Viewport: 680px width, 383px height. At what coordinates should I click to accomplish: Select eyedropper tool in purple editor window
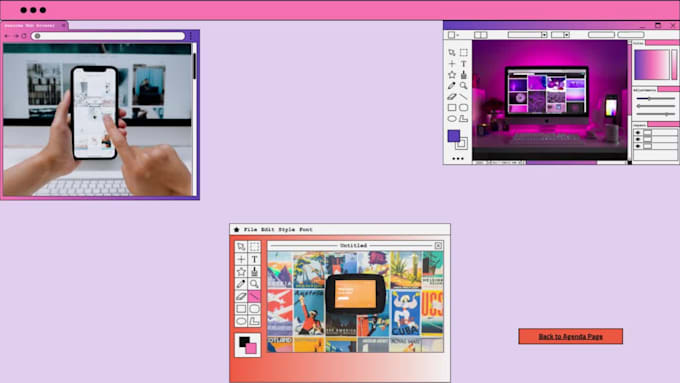(x=452, y=85)
